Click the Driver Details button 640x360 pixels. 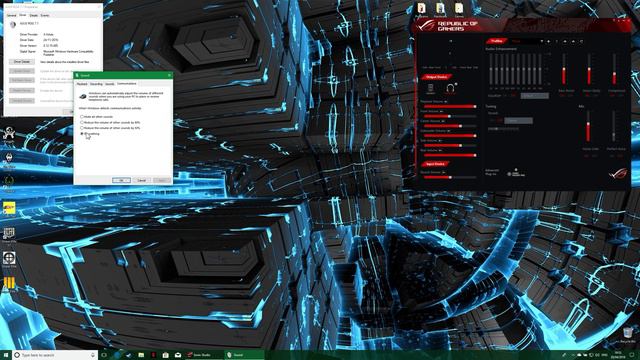pos(22,62)
